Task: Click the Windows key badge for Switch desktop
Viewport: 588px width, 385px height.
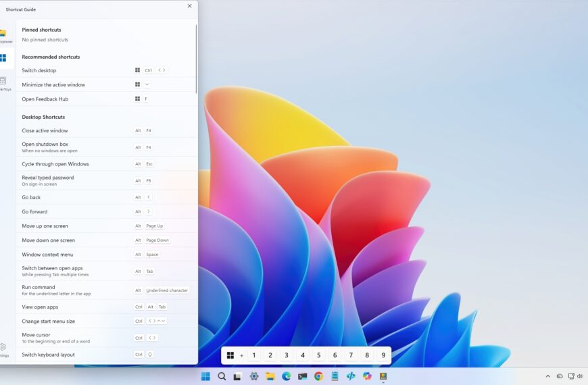Action: click(138, 70)
